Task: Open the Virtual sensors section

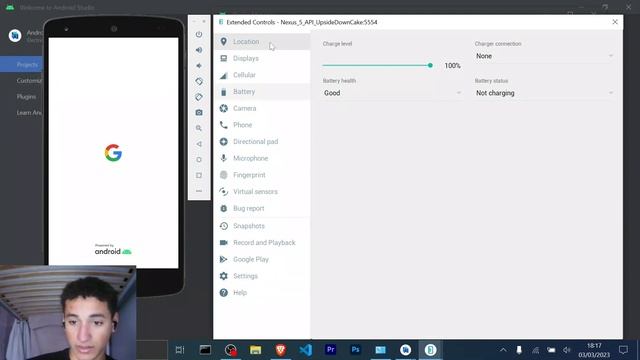Action: coord(262,191)
